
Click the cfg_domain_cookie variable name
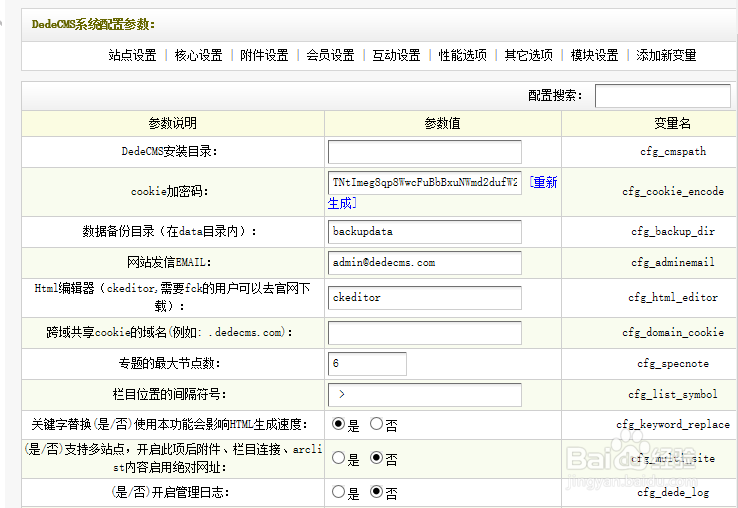click(673, 332)
